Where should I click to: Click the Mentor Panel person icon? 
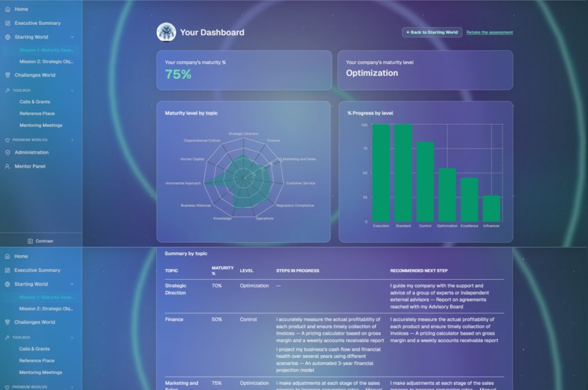(7, 166)
